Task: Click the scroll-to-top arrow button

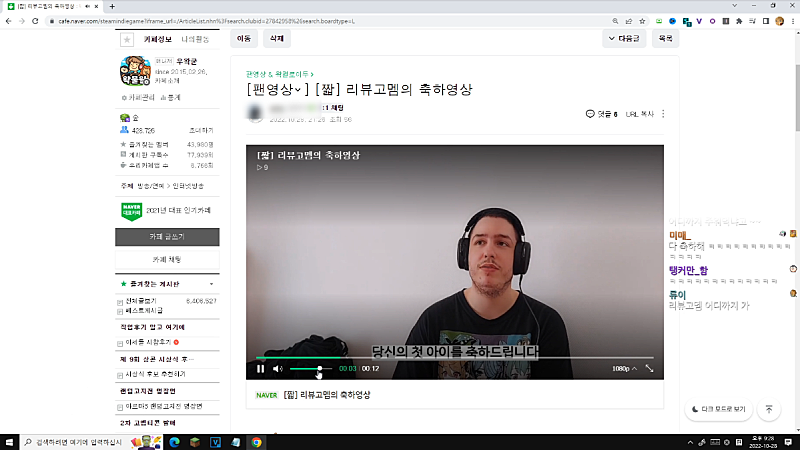Action: [x=769, y=409]
